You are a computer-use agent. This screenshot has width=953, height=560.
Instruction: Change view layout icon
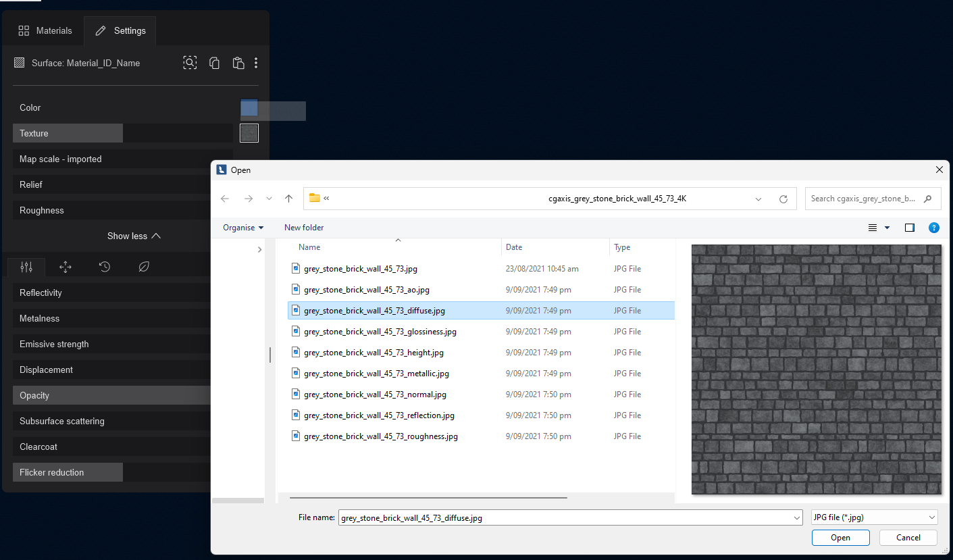[873, 228]
